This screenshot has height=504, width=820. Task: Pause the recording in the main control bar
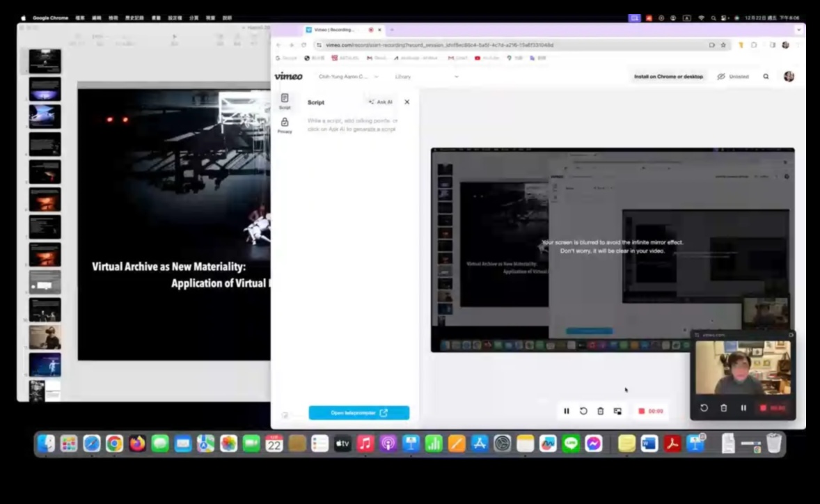coord(567,411)
